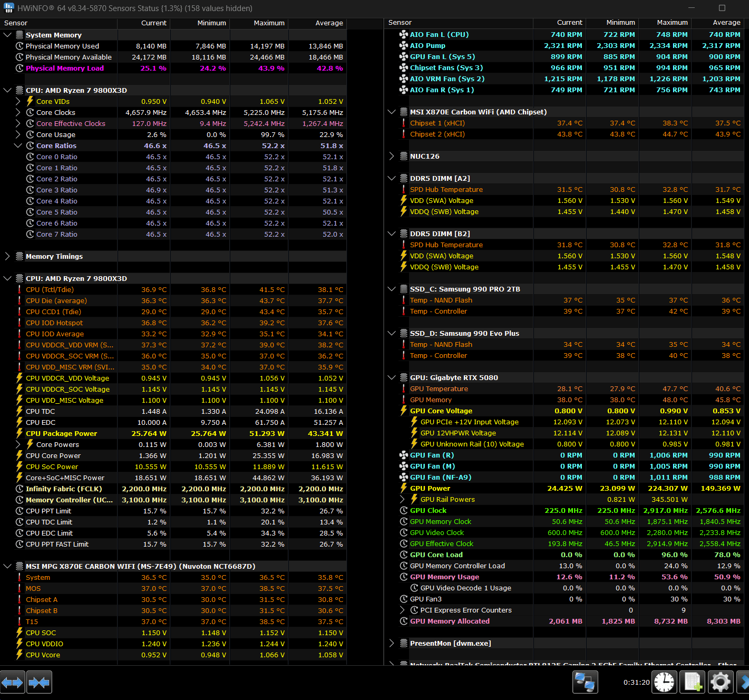Click the left pane Minimum column header
Viewport: 749px width, 700px height.
(200, 23)
